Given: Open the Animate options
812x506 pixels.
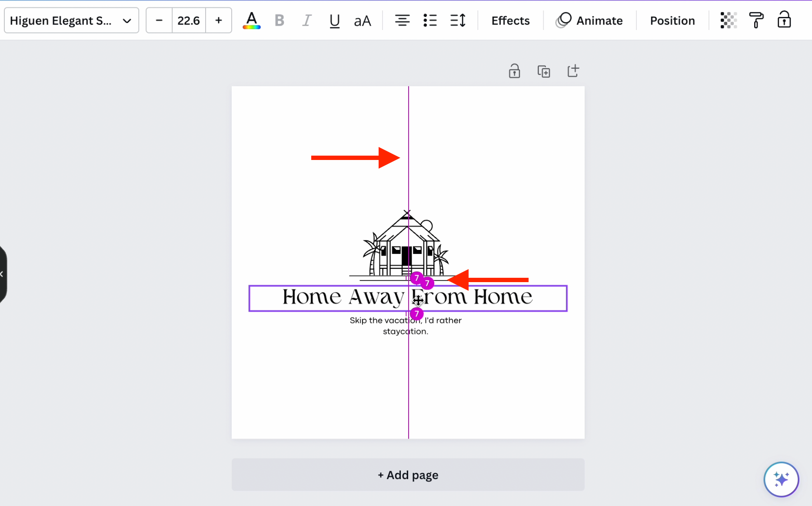Looking at the screenshot, I should pyautogui.click(x=589, y=20).
